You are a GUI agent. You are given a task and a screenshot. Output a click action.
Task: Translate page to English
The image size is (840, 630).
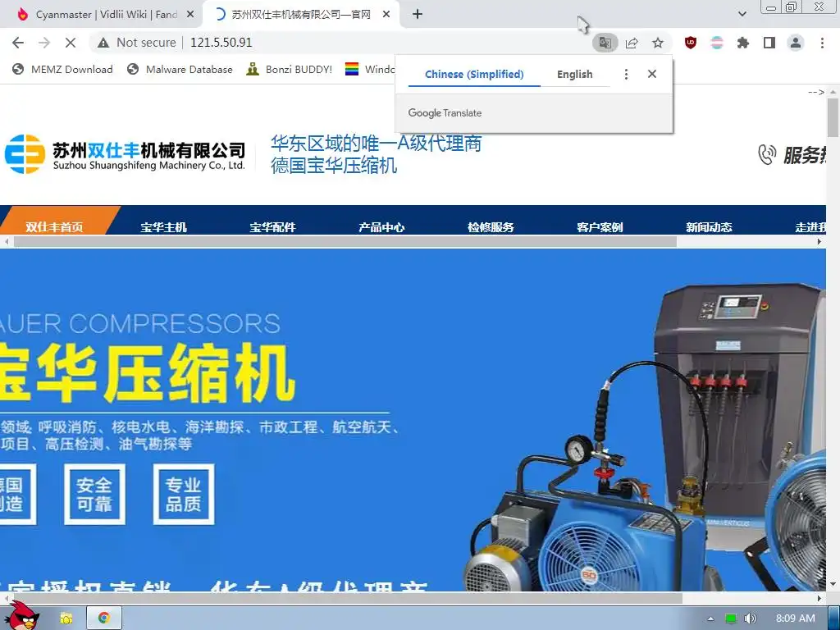coord(574,74)
